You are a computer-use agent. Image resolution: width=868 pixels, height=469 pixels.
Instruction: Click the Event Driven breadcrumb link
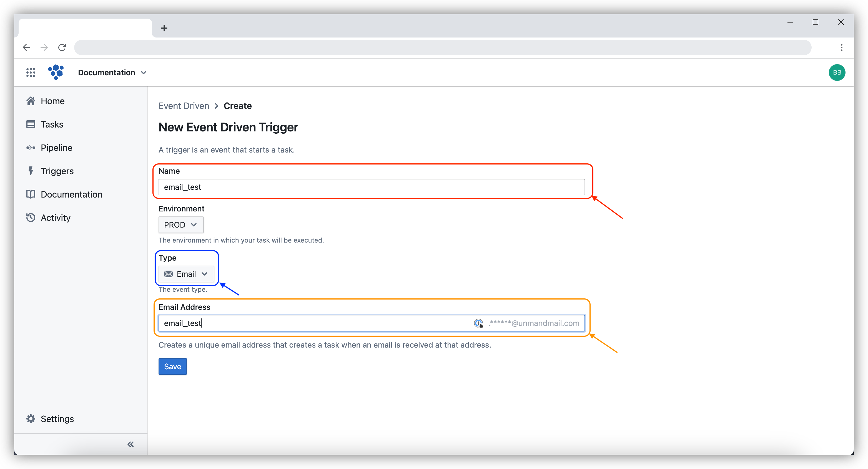[x=184, y=106]
